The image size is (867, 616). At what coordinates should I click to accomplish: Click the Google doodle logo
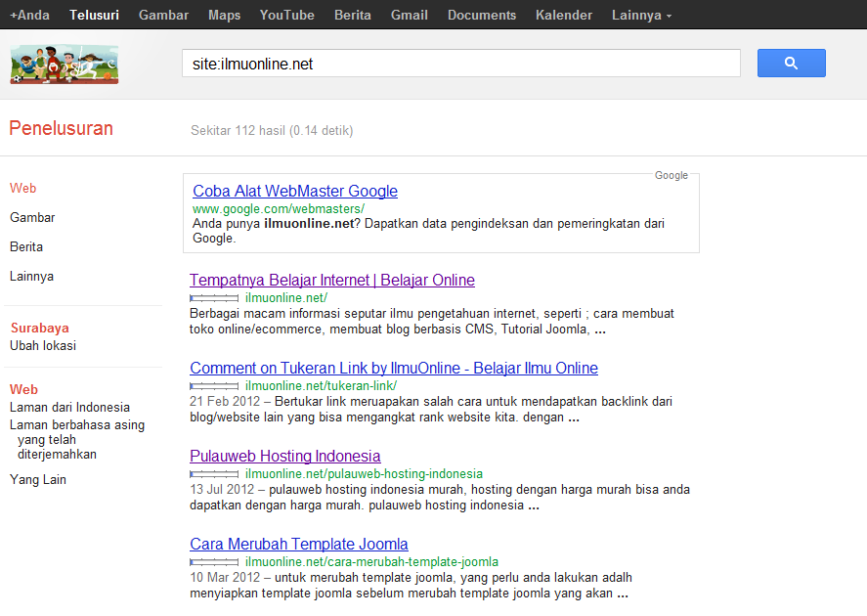coord(64,65)
